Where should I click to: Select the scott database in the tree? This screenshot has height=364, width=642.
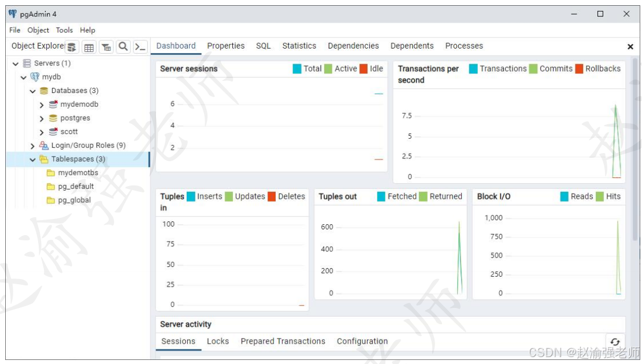(x=68, y=131)
